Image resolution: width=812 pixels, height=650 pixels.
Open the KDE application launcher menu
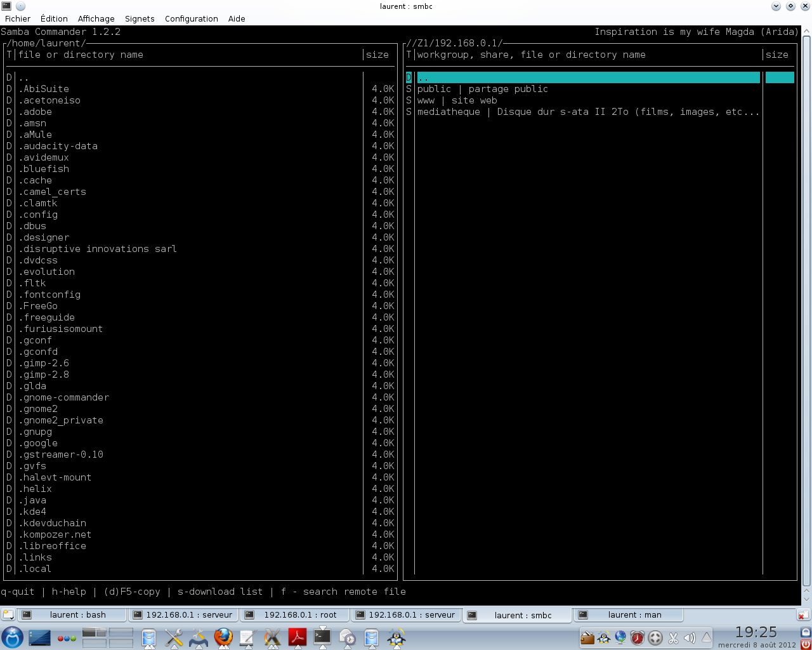(12, 637)
